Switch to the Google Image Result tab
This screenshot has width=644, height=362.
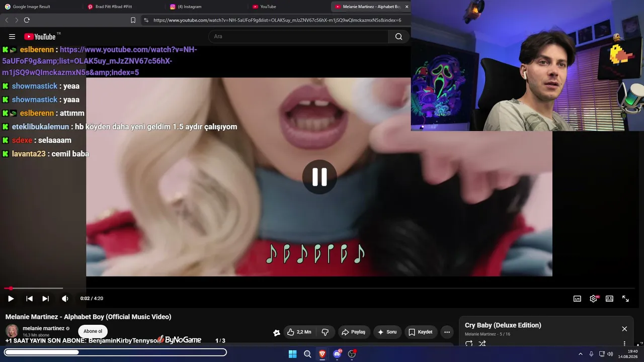coord(31,7)
